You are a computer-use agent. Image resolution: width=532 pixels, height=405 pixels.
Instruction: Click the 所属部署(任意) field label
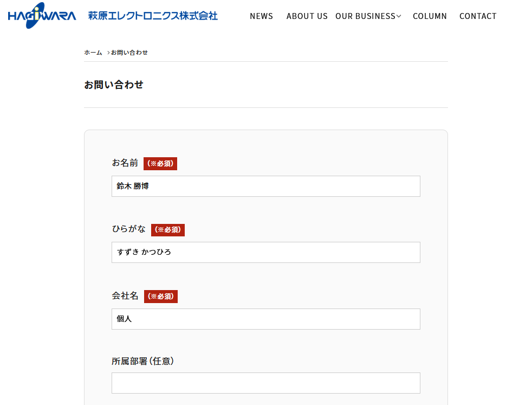143,361
